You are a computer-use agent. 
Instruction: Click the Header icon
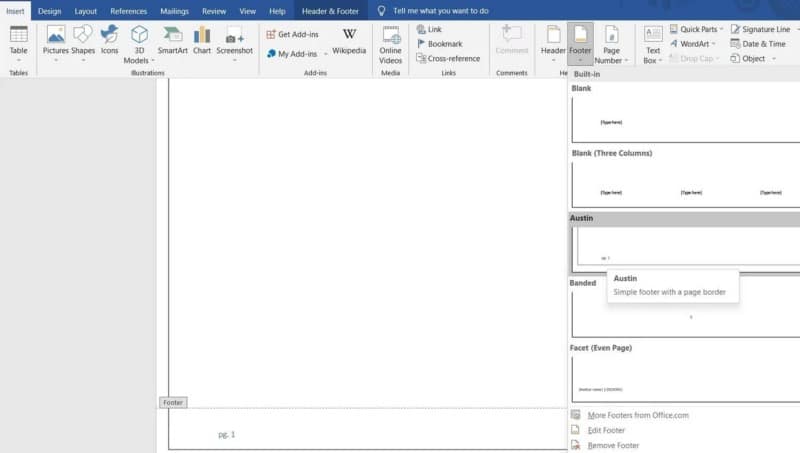coord(553,35)
